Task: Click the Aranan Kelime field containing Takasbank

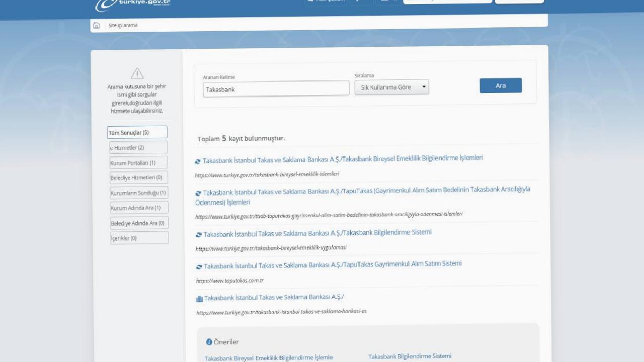Action: pyautogui.click(x=276, y=88)
